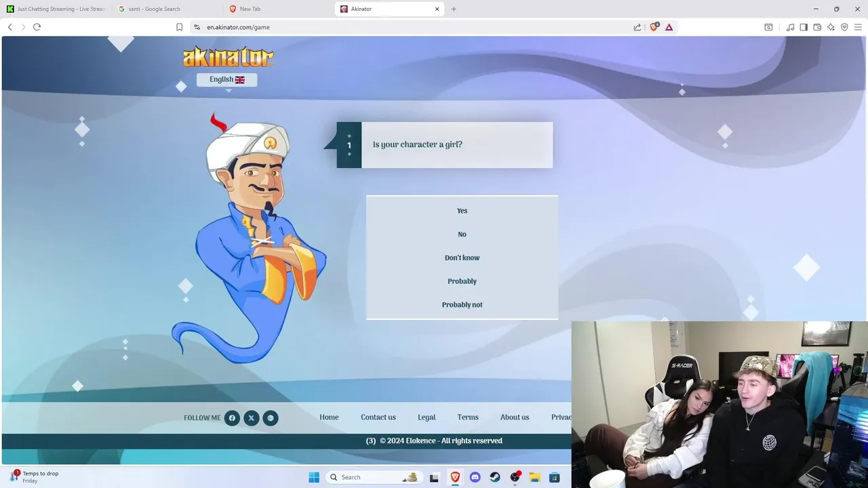Open the Terms footer link
868x488 pixels.
(x=468, y=418)
